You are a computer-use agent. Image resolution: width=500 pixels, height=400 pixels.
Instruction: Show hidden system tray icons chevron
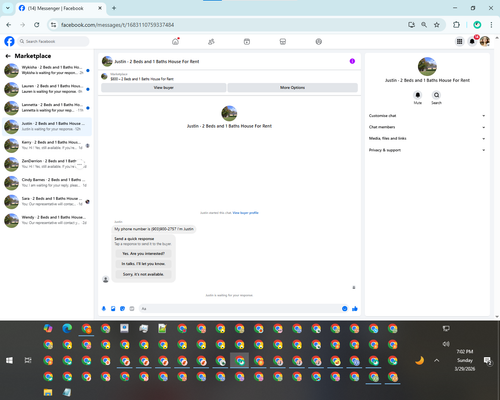[437, 360]
